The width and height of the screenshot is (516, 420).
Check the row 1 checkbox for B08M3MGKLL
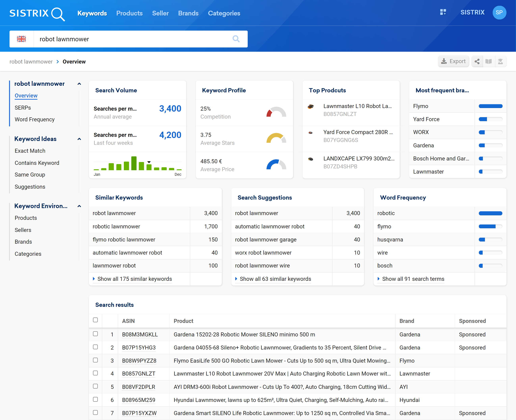point(95,334)
